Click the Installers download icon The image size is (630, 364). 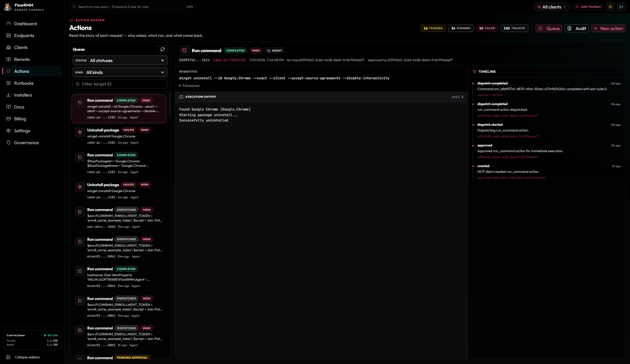pos(8,95)
